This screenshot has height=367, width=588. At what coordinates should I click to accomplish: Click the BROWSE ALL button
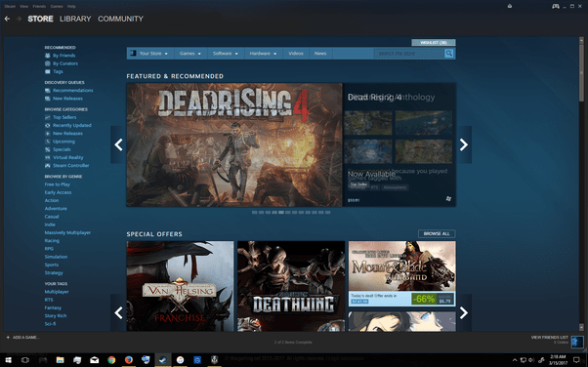click(x=437, y=233)
